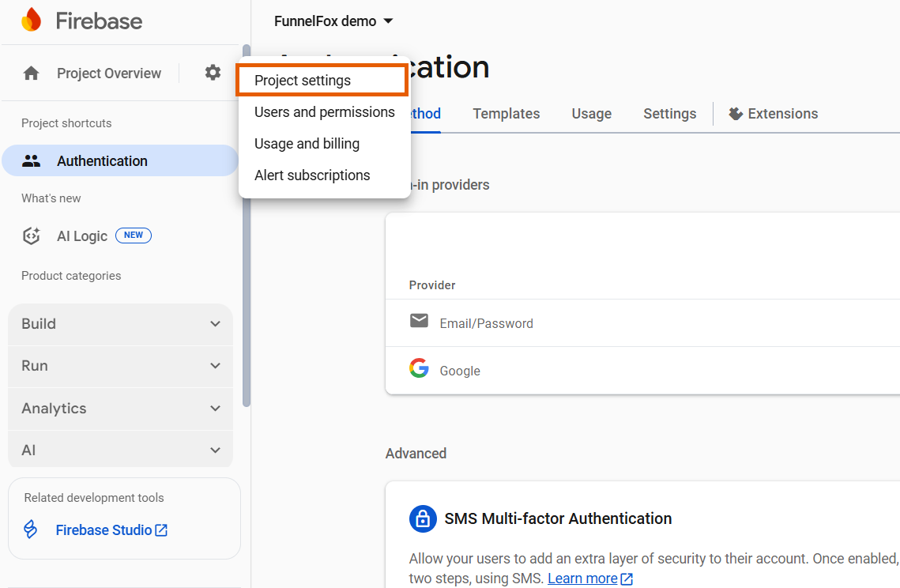900x588 pixels.
Task: Open the Extensions tab
Action: (x=773, y=114)
